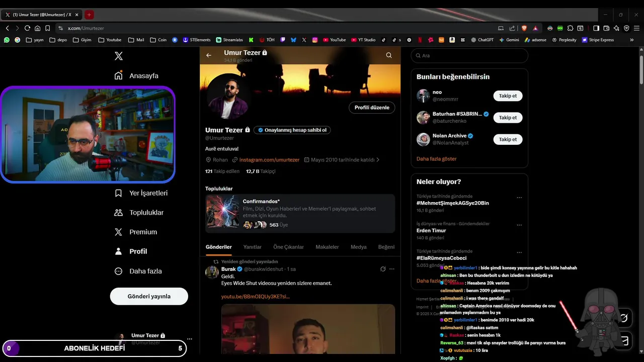644x362 pixels.
Task: Open the STElements bookmark
Action: coord(197,40)
